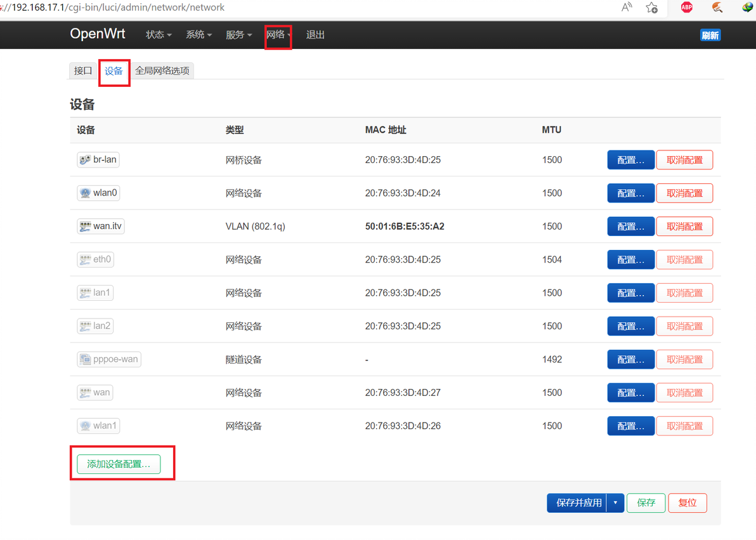Unconfigure the wan.itv device

pyautogui.click(x=684, y=227)
